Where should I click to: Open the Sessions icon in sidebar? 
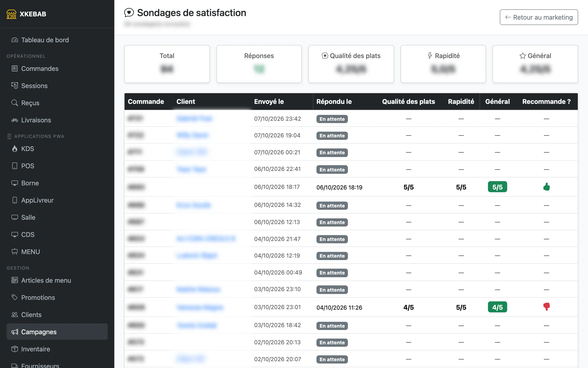pyautogui.click(x=15, y=86)
